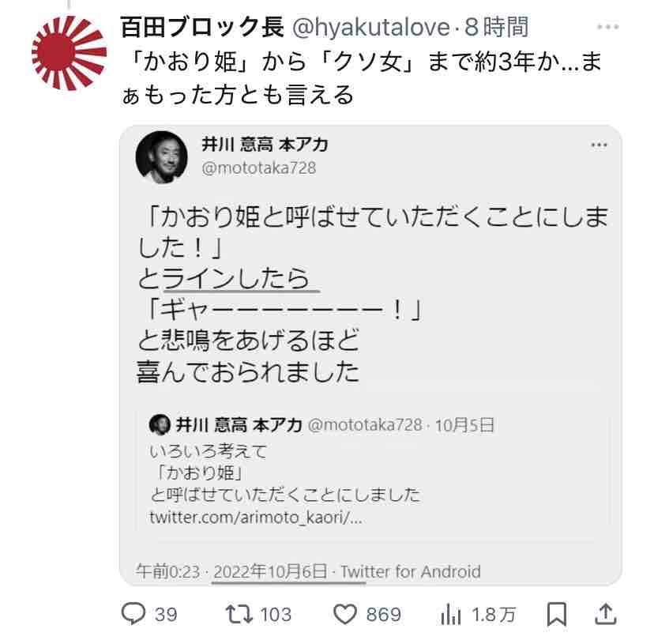Open the small avatar in nested quote
Viewport: 654px width, 644px height.
159,425
